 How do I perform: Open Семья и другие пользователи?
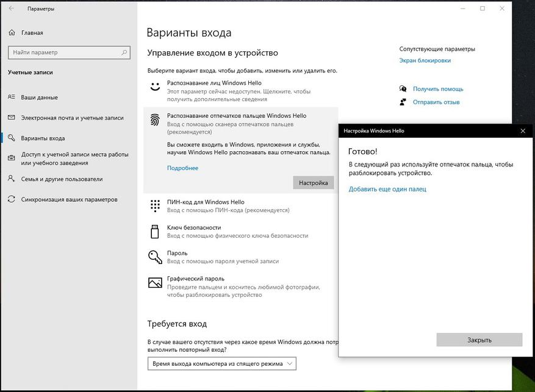click(x=62, y=179)
